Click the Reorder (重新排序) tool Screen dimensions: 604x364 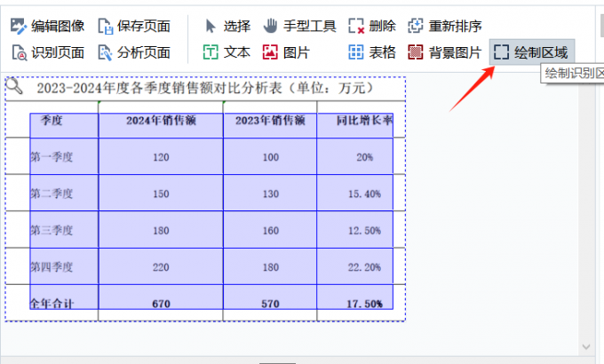[445, 27]
